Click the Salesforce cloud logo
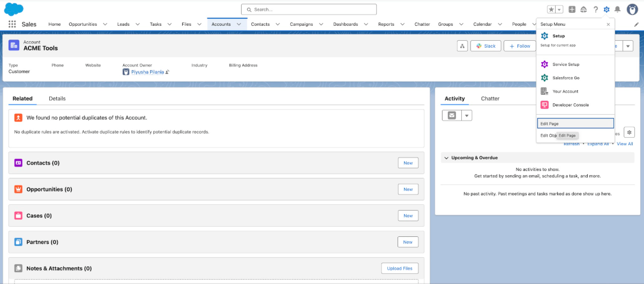 coord(13,9)
